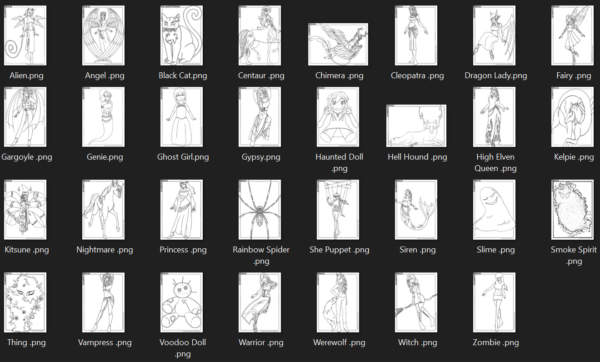The height and width of the screenshot is (362, 600).
Task: Open the Dragon Lady.png thumbnail
Action: (494, 35)
